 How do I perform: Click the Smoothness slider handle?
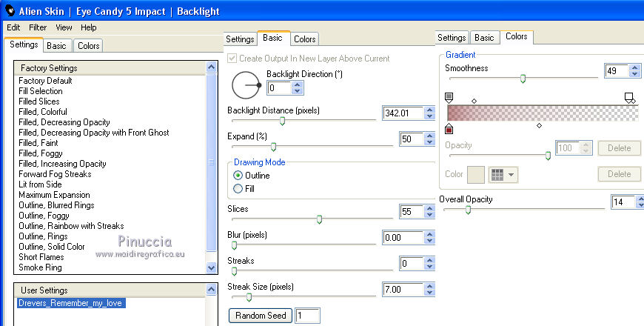tap(523, 79)
